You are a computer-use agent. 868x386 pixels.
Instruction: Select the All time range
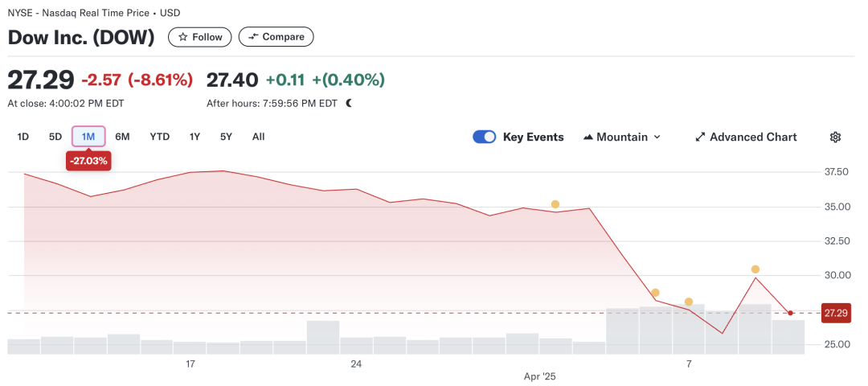pyautogui.click(x=259, y=137)
